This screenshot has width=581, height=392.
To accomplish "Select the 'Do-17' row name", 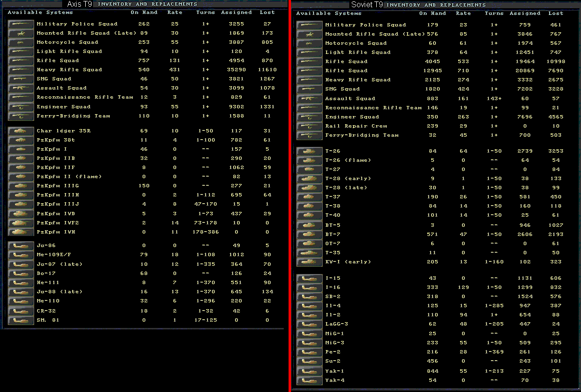I will (46, 274).
